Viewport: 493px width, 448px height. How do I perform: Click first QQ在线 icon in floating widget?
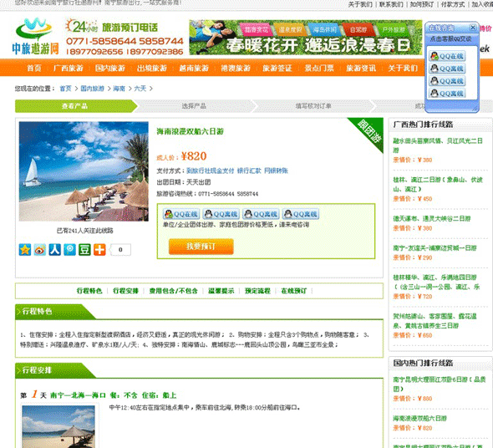[447, 56]
